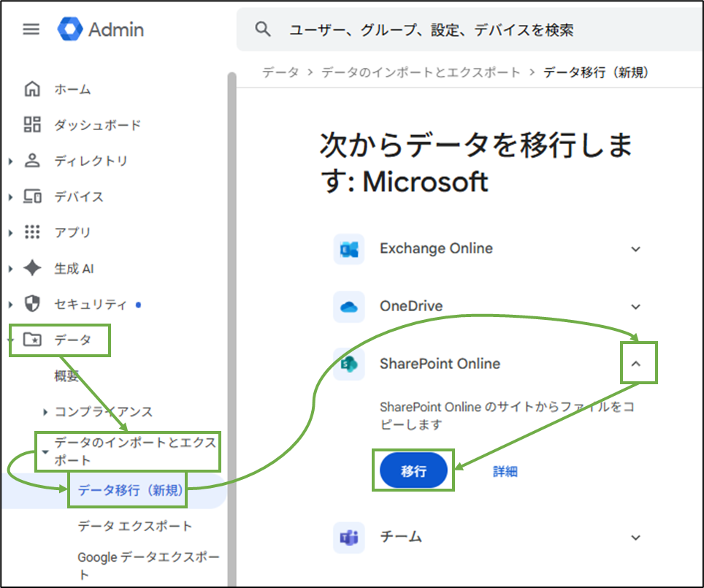
Task: Expand the コンプライアンス subsection arrow
Action: click(x=45, y=411)
